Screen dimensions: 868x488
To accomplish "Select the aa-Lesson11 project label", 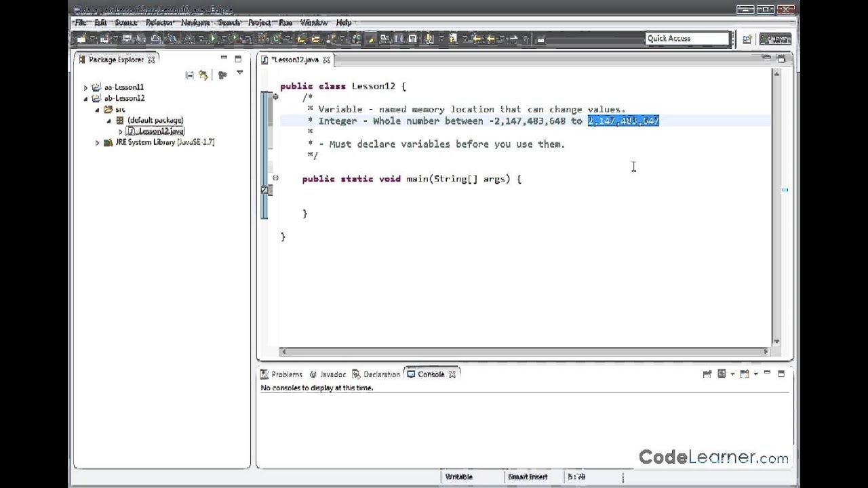I will tap(123, 87).
